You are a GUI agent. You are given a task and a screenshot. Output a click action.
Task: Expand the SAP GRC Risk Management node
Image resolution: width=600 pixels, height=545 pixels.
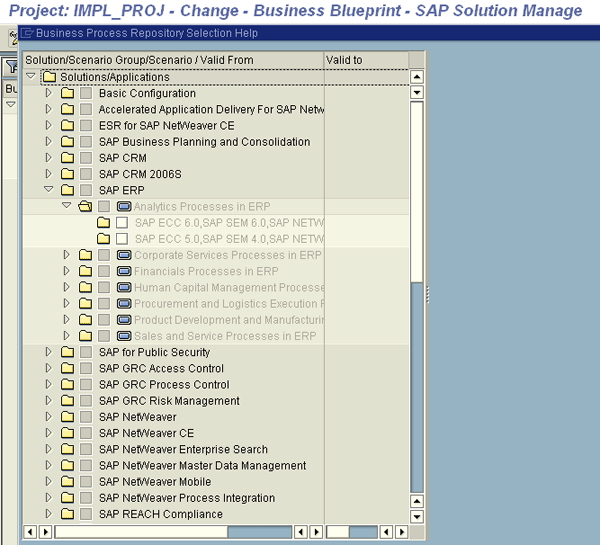pyautogui.click(x=49, y=400)
